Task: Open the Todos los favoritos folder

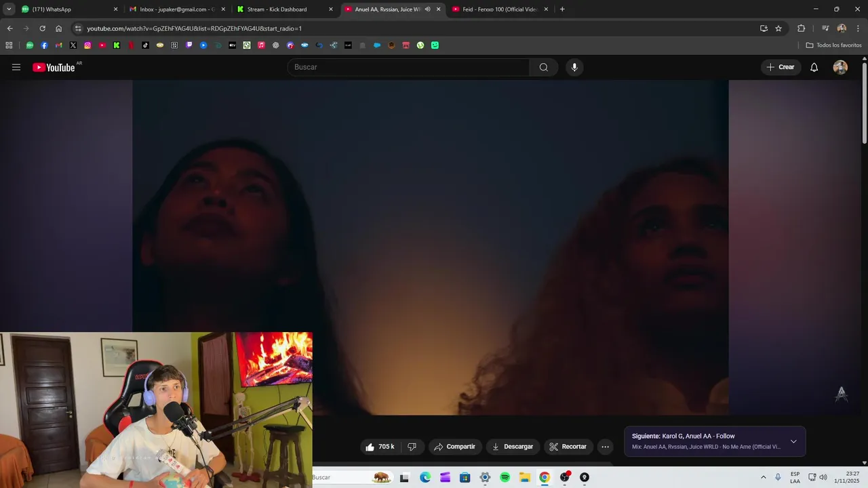Action: 833,45
